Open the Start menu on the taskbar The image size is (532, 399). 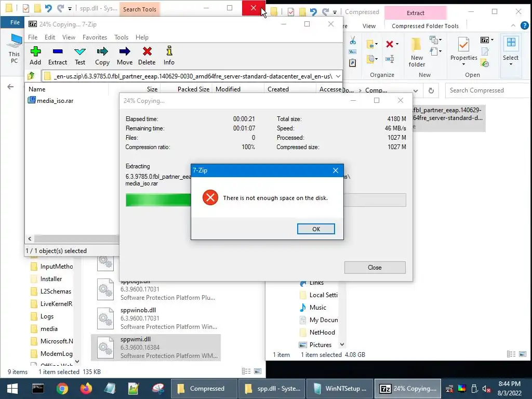pyautogui.click(x=12, y=389)
